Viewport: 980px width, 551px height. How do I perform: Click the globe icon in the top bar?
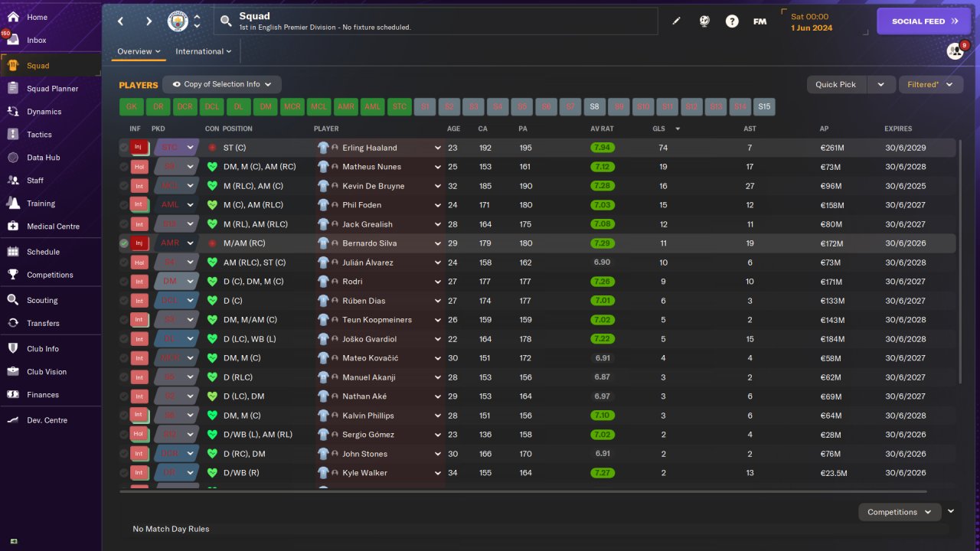click(704, 21)
